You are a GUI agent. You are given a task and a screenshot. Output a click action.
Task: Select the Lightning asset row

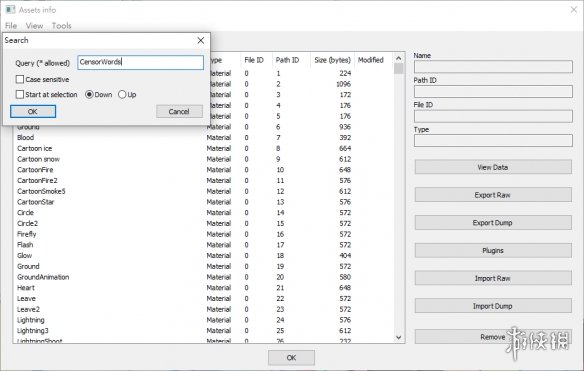[x=203, y=320]
